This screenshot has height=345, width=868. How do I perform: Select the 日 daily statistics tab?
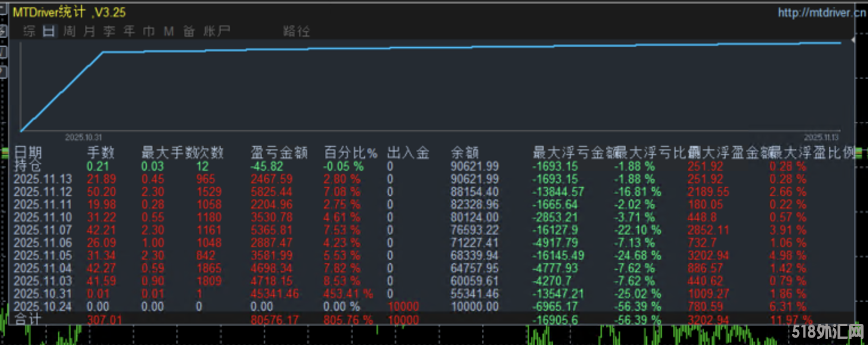[x=49, y=31]
